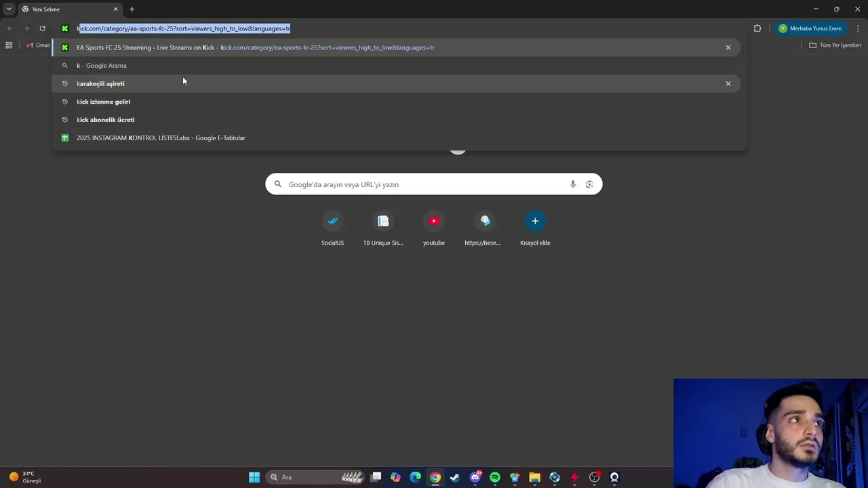The height and width of the screenshot is (488, 868).
Task: Open Google Lens image search icon
Action: (589, 184)
